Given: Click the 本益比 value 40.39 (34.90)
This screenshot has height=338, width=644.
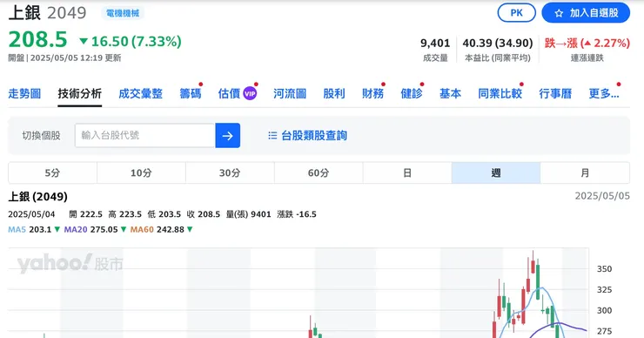Looking at the screenshot, I should click(x=498, y=44).
